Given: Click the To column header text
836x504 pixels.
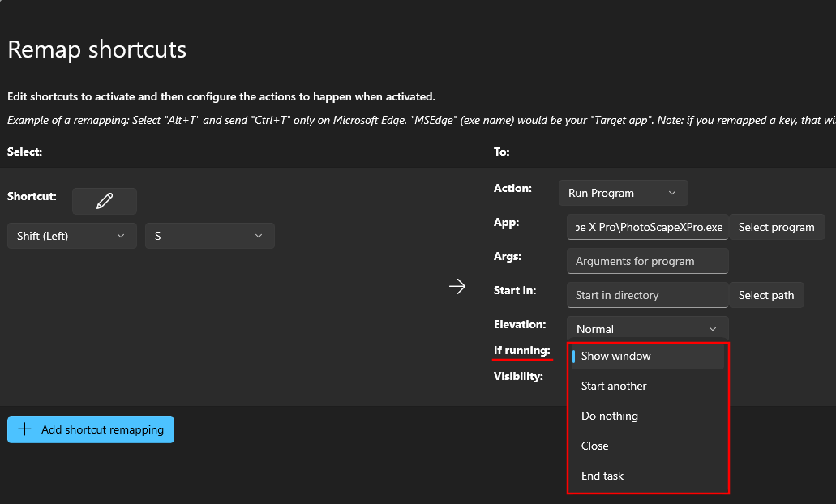Looking at the screenshot, I should tap(502, 152).
